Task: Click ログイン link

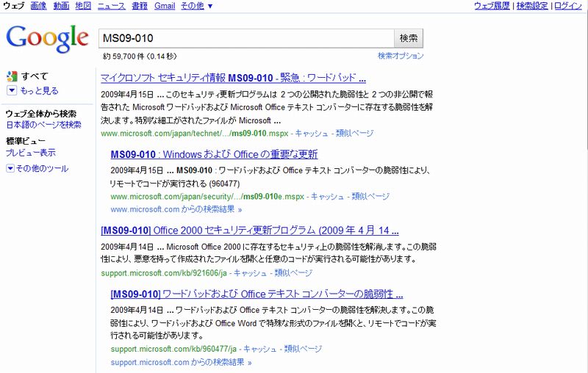Action: pos(567,6)
